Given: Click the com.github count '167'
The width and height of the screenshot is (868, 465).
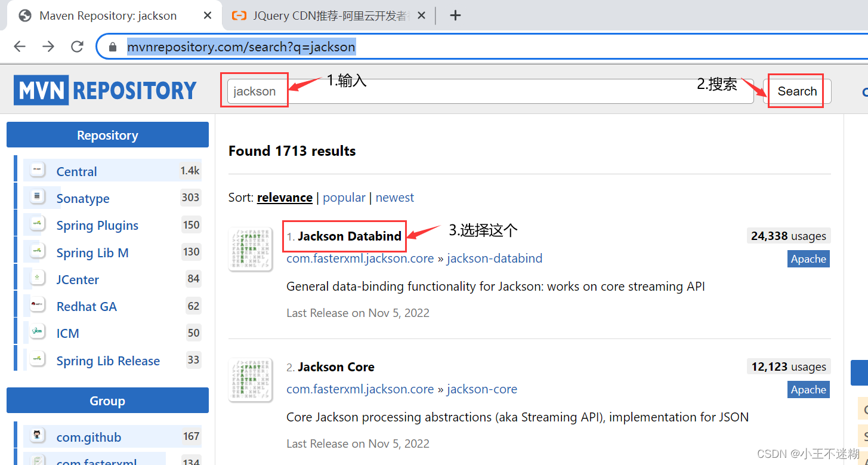Looking at the screenshot, I should click(191, 436).
